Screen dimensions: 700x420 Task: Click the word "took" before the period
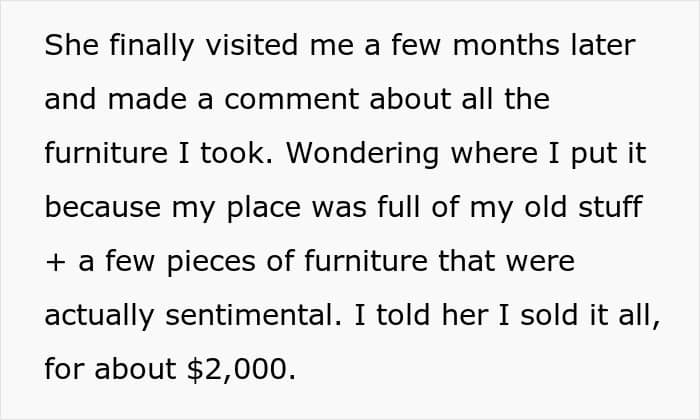coord(232,153)
